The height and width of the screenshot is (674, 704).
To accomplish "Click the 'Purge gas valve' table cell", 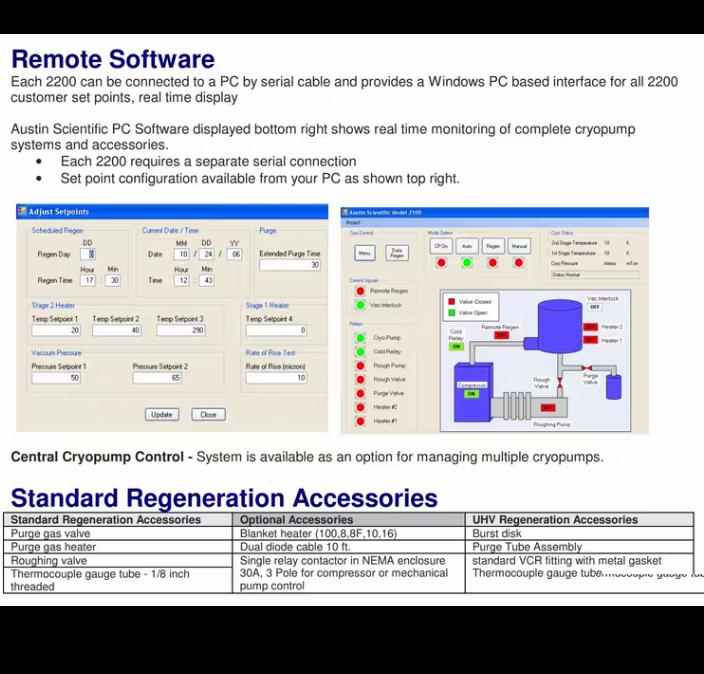I will coord(118,533).
